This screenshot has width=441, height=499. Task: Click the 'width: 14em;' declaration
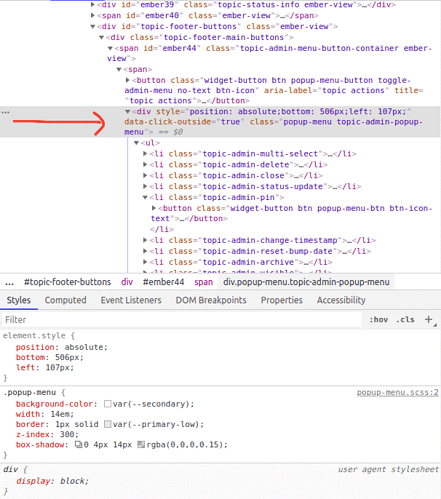point(45,414)
